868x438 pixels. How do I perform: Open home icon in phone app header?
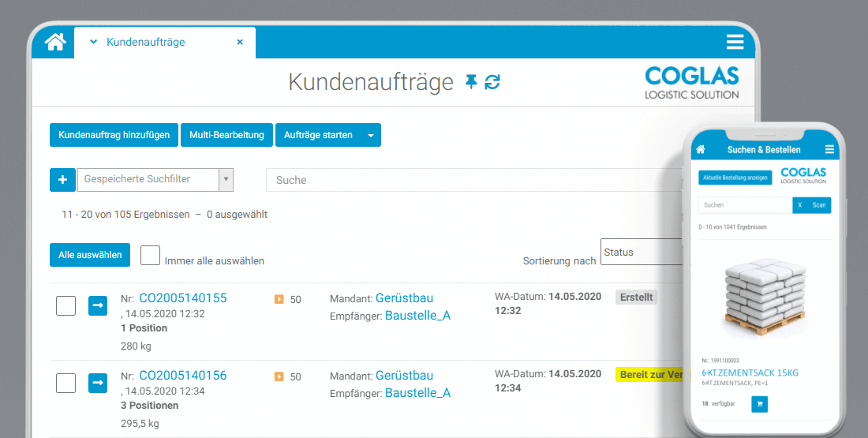click(700, 149)
